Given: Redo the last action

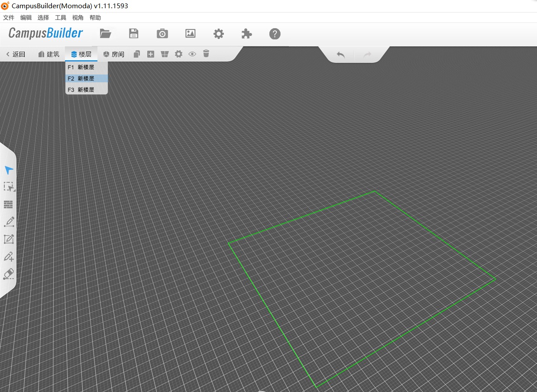Looking at the screenshot, I should click(x=367, y=55).
